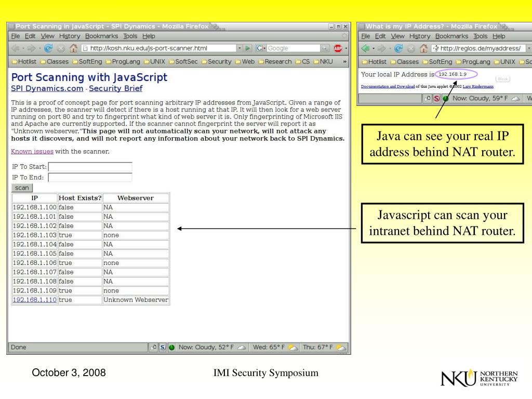Click green circle status icon in Port Scanning window

171,348
